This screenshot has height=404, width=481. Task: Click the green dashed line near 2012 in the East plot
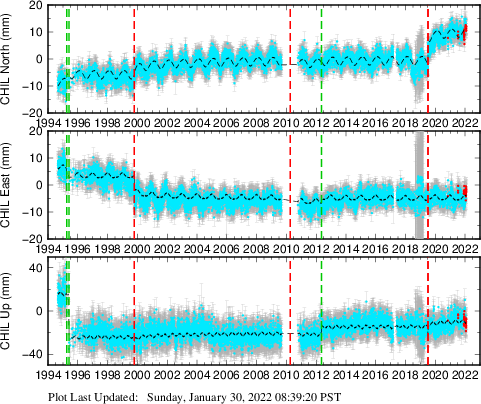tap(321, 187)
